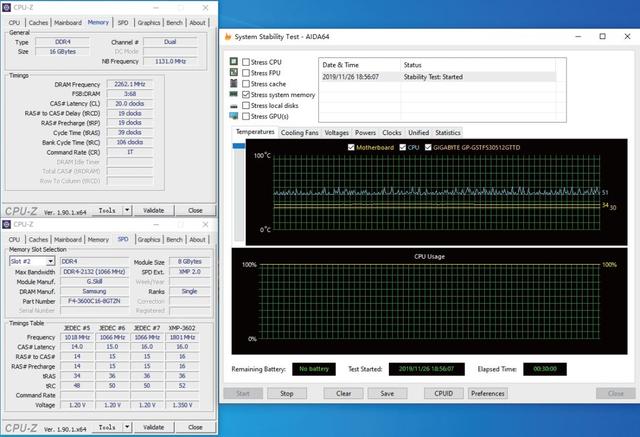The height and width of the screenshot is (437, 640).
Task: Select the Statistics tab in AIDA64
Action: coord(448,133)
